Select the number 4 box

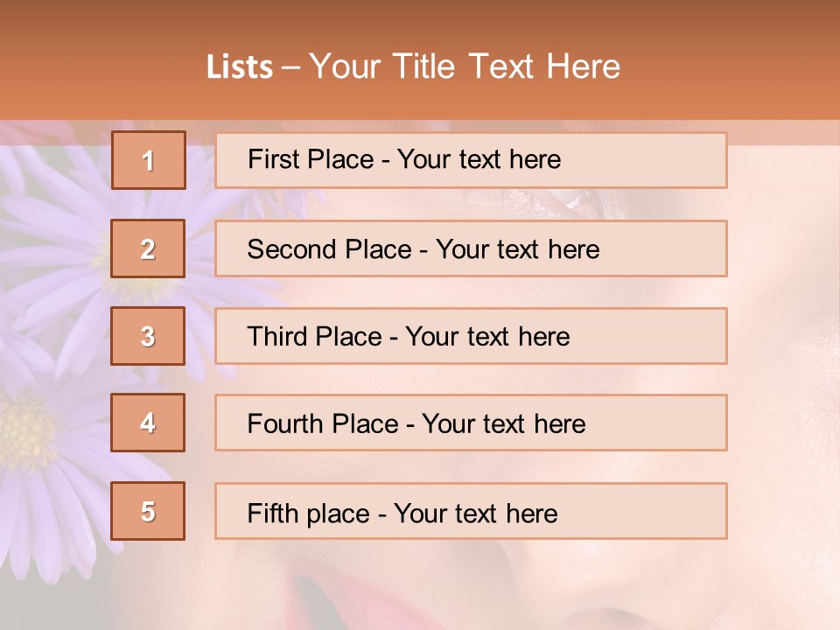[x=148, y=423]
